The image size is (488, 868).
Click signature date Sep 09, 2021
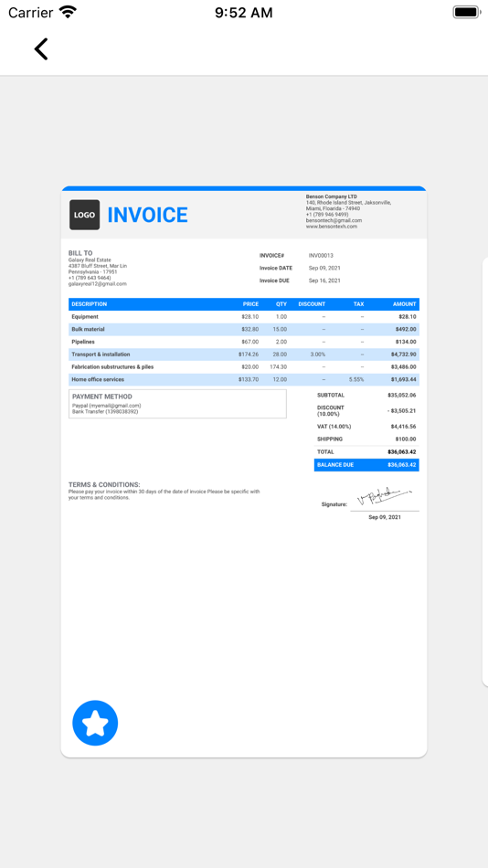tap(385, 517)
